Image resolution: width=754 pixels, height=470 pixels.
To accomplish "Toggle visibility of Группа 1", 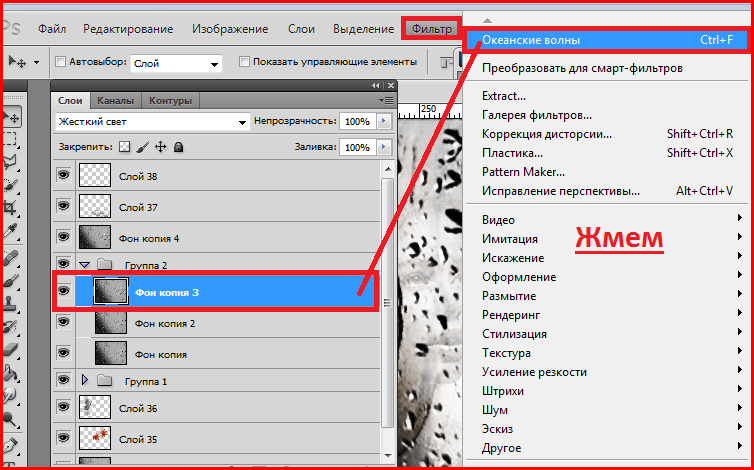I will point(63,380).
